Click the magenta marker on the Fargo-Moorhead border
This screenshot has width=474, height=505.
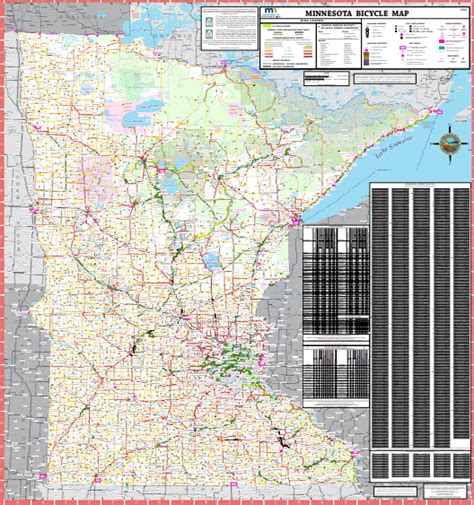[x=34, y=211]
